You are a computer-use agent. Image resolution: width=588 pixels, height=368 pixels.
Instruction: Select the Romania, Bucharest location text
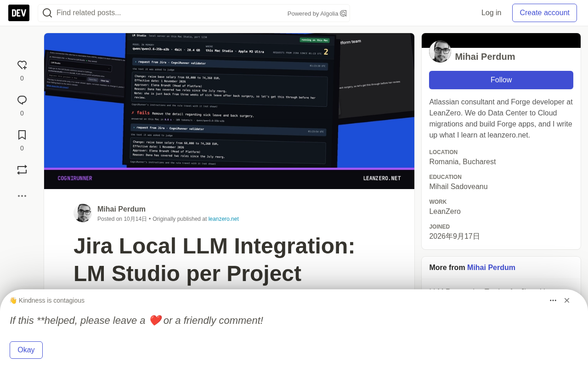coord(463,162)
